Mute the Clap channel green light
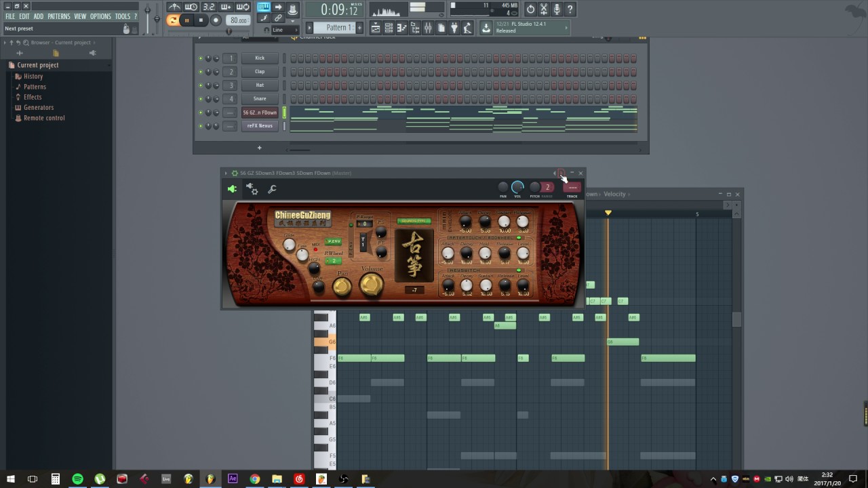The height and width of the screenshot is (488, 868). click(200, 72)
